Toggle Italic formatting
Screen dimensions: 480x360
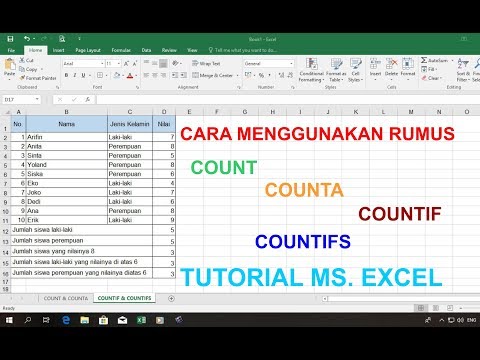(x=75, y=75)
